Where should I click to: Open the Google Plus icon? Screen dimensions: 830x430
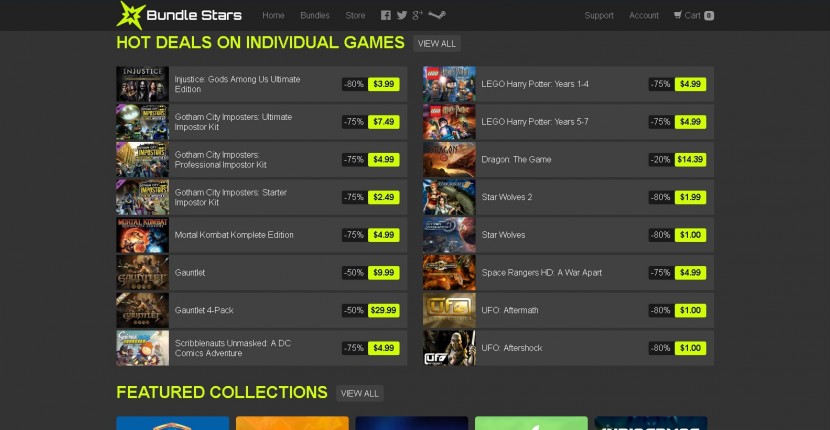[418, 15]
